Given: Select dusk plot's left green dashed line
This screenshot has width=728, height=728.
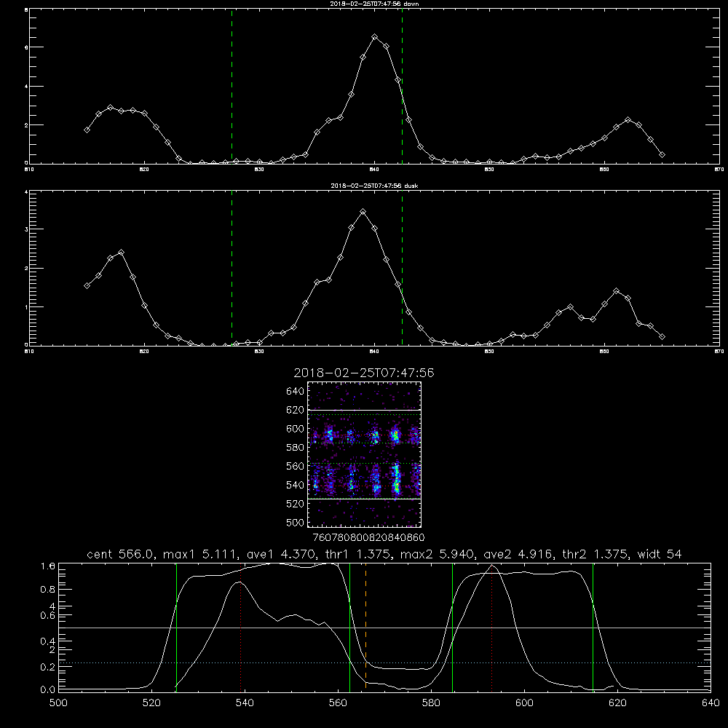Looking at the screenshot, I should 232,268.
